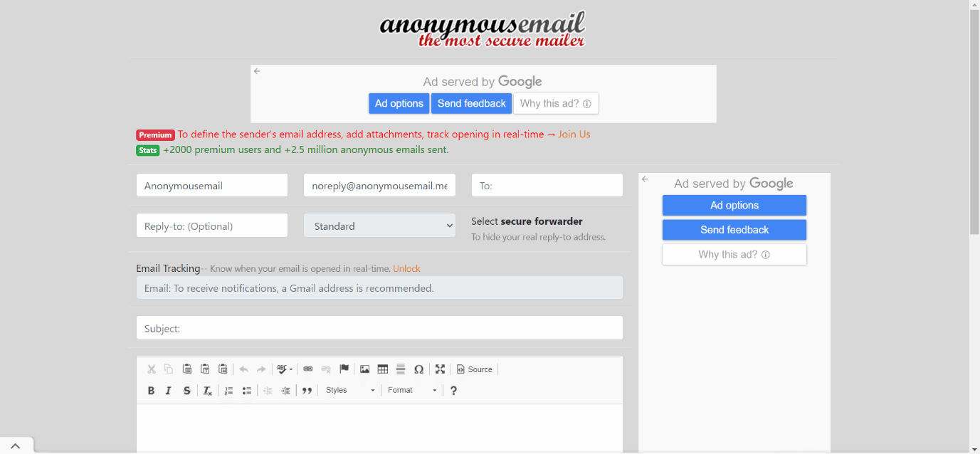Screen dimensions: 980x454
Task: Click 'Why this ad?' in the sidebar ad
Action: tap(734, 254)
